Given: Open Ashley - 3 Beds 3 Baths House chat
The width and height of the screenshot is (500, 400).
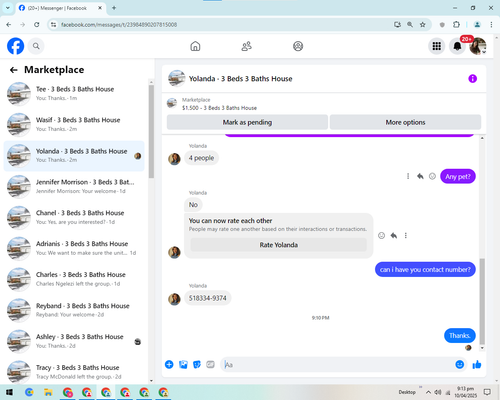Looking at the screenshot, I should coord(74,341).
